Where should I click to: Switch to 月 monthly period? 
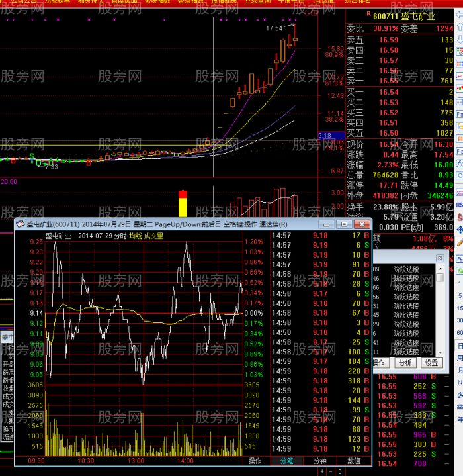[x=460, y=370]
